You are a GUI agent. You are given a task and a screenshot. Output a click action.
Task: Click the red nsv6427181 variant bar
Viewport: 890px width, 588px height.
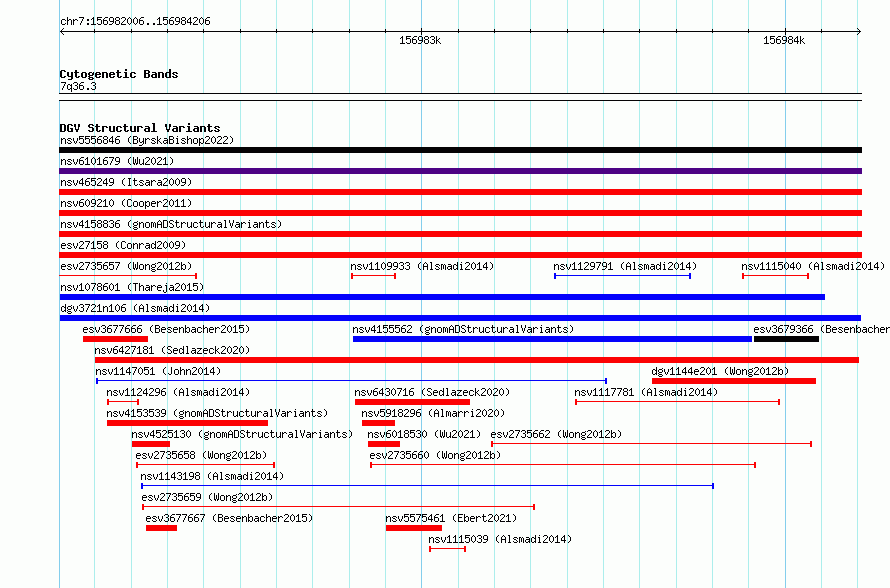pos(477,360)
